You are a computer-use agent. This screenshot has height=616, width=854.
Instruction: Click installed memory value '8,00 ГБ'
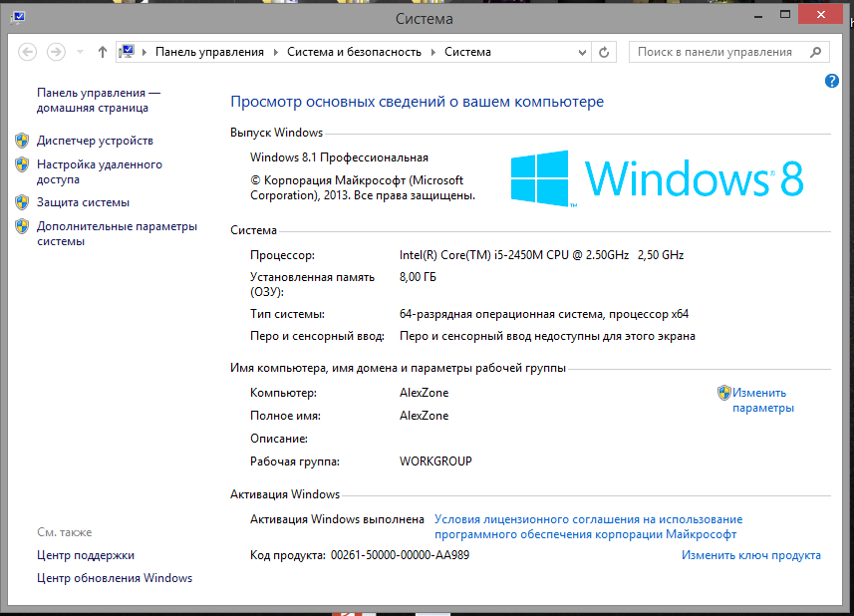[x=418, y=277]
